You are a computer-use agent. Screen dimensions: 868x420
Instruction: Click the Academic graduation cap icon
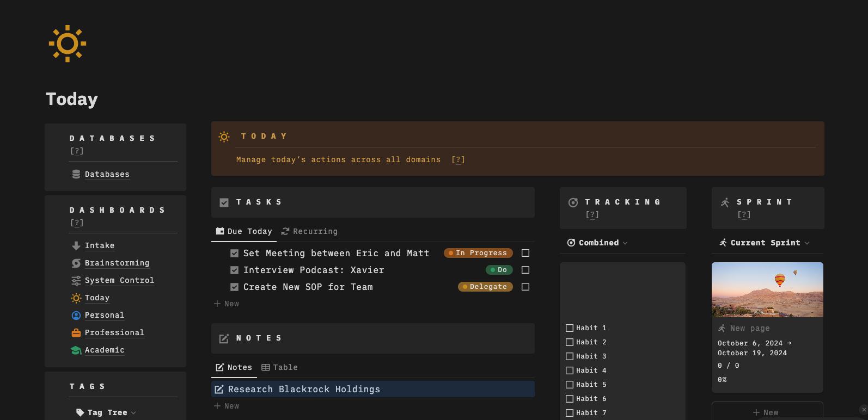click(x=76, y=350)
